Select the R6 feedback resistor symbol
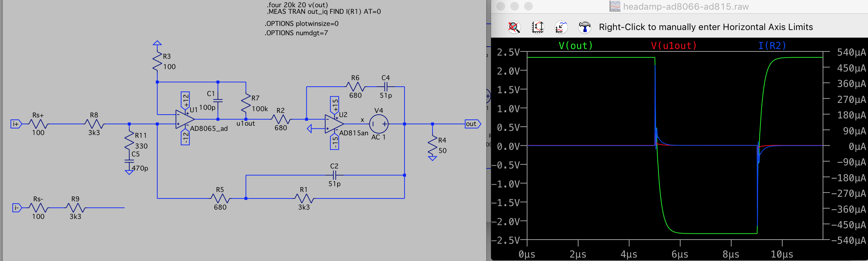The height and width of the screenshot is (261, 868). coord(356,87)
